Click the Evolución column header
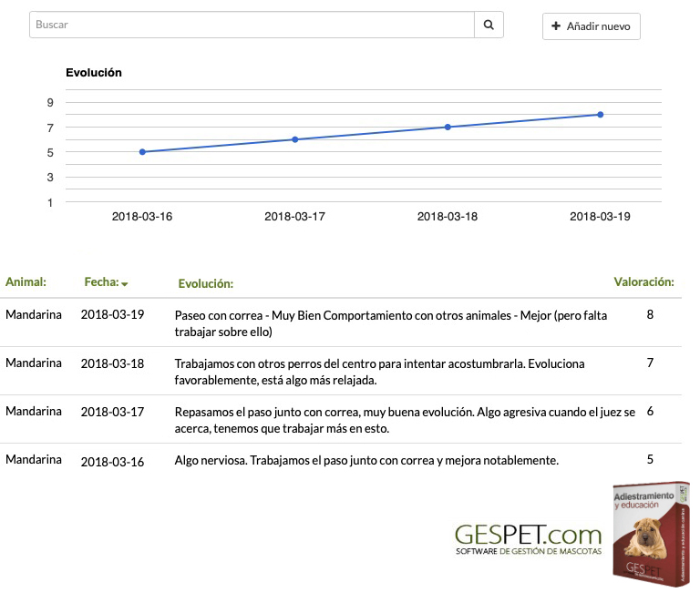700x603 pixels. coord(205,284)
